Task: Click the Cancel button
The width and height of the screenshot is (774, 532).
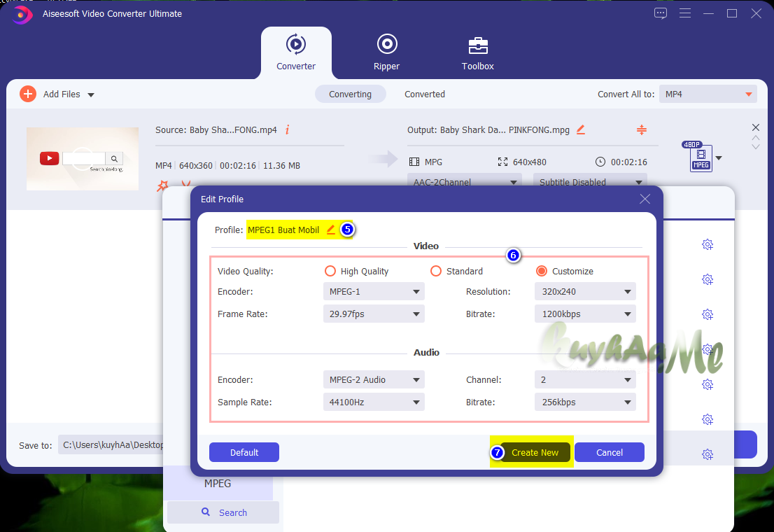Action: click(609, 452)
